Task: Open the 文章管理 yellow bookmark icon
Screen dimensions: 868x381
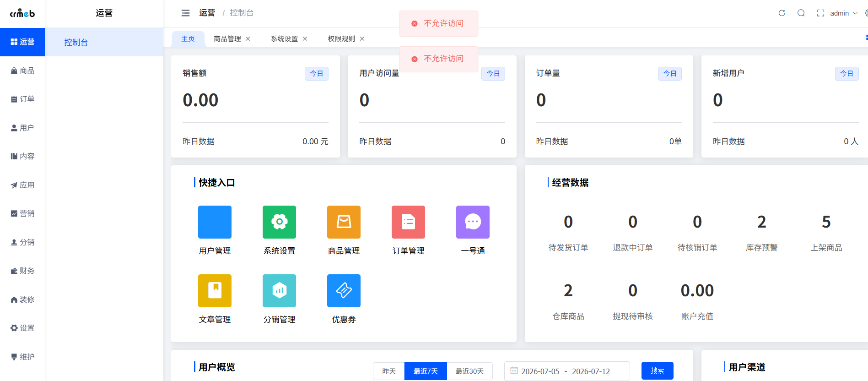Action: click(215, 291)
